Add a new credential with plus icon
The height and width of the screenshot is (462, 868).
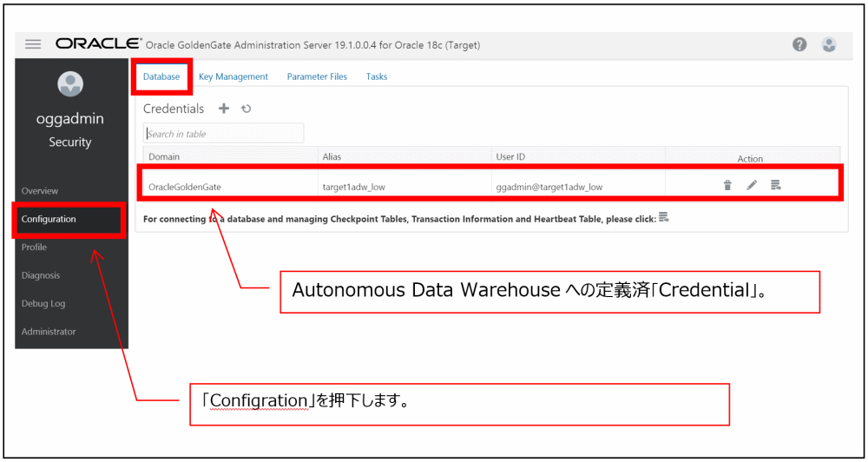(x=224, y=109)
